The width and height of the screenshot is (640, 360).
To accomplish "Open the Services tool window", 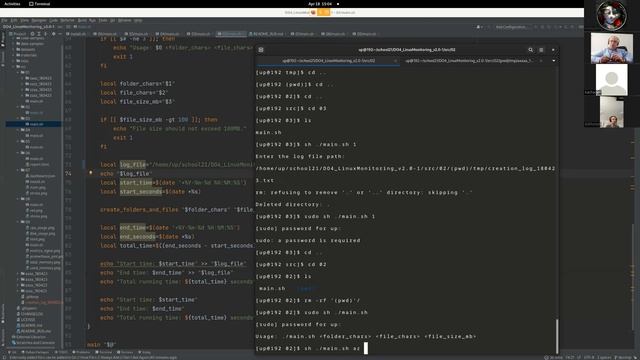I will [x=125, y=352].
